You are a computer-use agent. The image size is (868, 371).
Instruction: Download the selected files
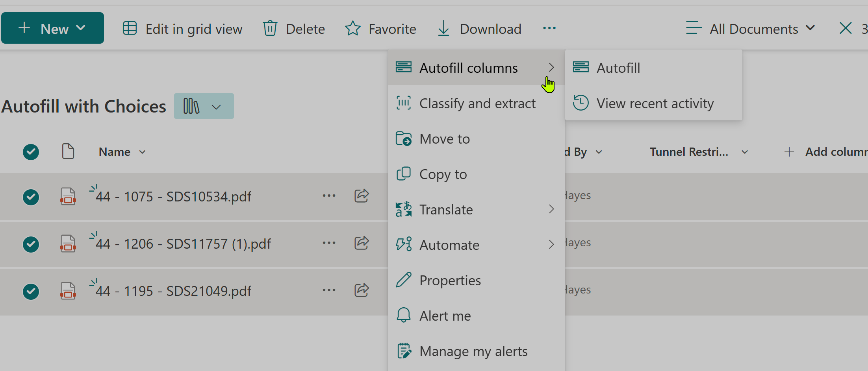(x=479, y=29)
